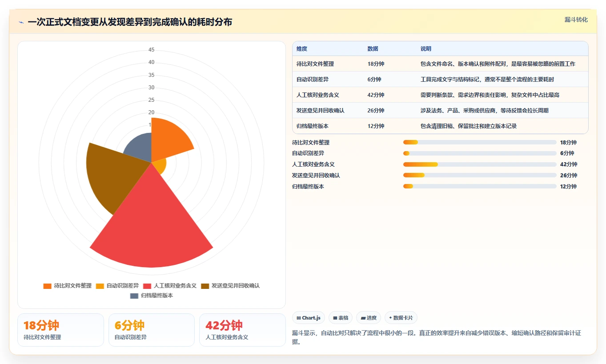Click the lightning icon beside the page title
Screen dimensions: 606x364
[x=21, y=22]
